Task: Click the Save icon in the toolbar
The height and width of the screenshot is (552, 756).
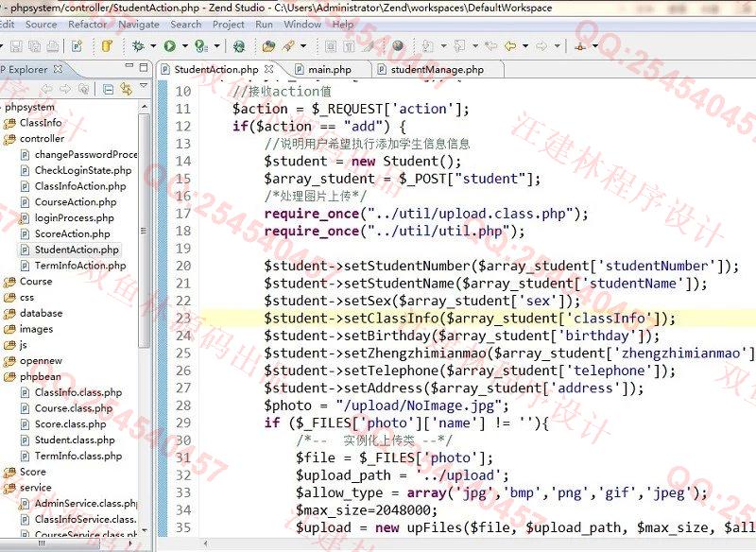Action: tap(16, 46)
